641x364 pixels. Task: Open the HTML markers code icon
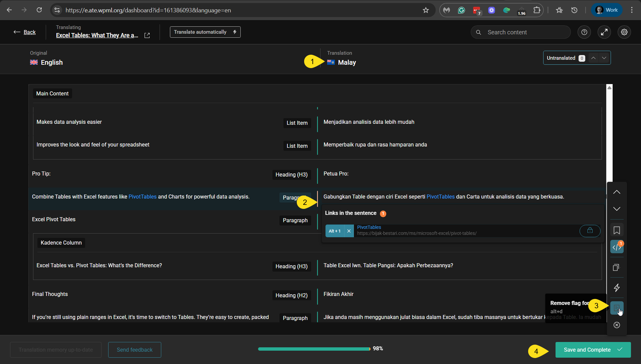click(617, 247)
